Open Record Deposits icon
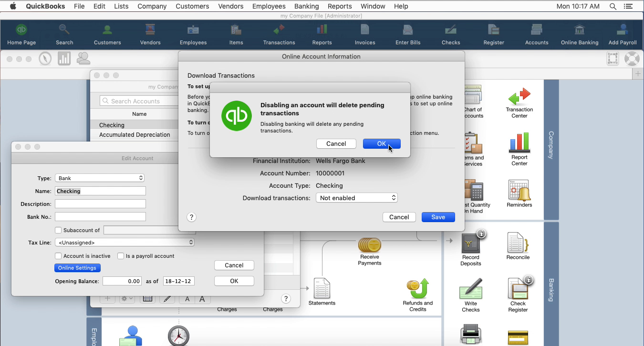This screenshot has width=644, height=346. 471,249
